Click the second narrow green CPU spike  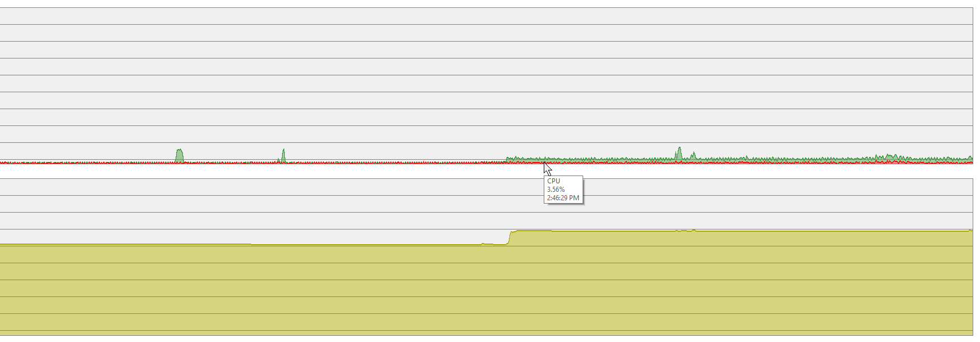pos(283,156)
